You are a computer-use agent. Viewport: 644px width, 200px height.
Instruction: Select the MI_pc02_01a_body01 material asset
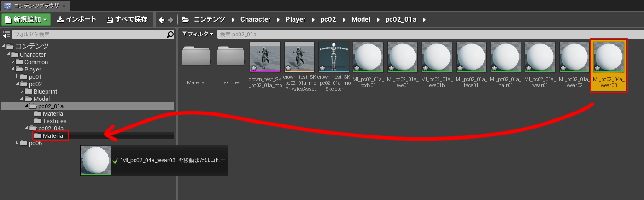368,58
